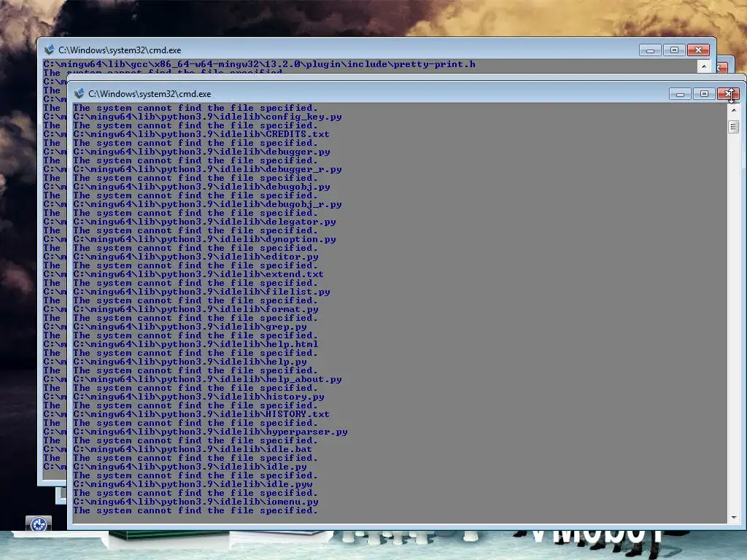
Task: Click the idle.pyw path line
Action: [193, 484]
